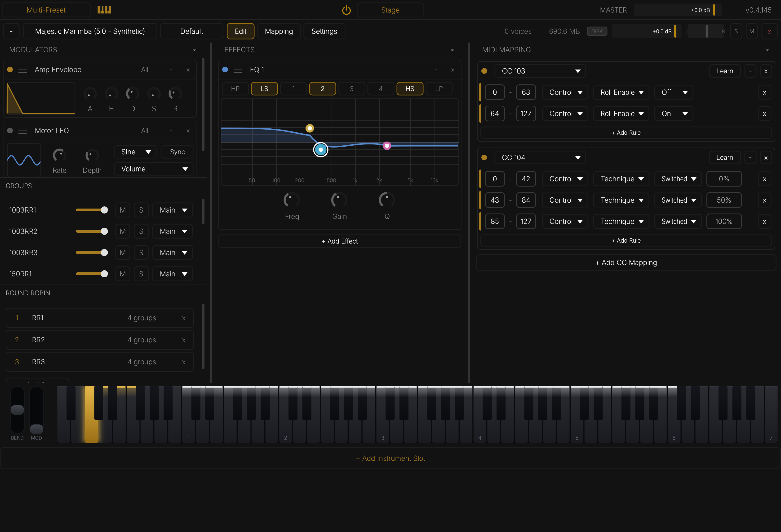The width and height of the screenshot is (781, 532).
Task: Click Add Instrument Slot
Action: click(390, 458)
